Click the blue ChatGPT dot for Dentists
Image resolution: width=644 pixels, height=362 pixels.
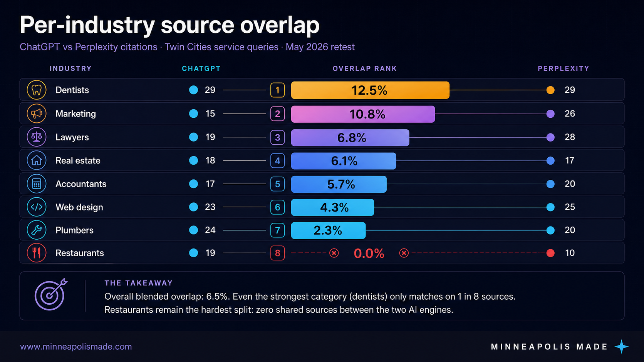click(193, 90)
